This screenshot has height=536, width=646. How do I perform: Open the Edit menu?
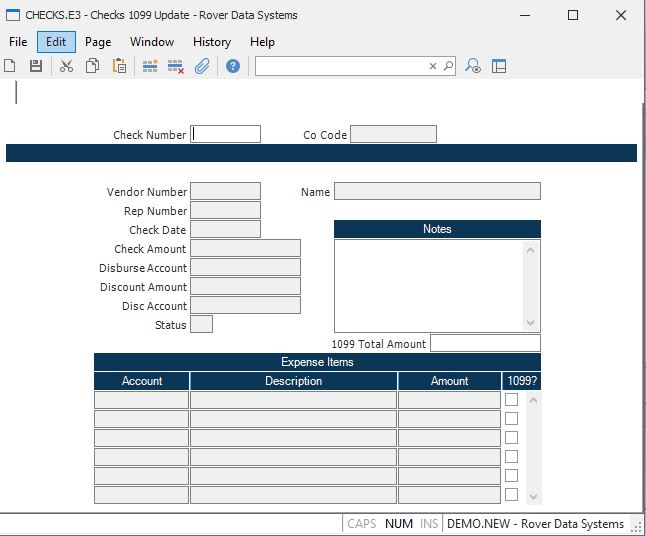click(x=56, y=42)
